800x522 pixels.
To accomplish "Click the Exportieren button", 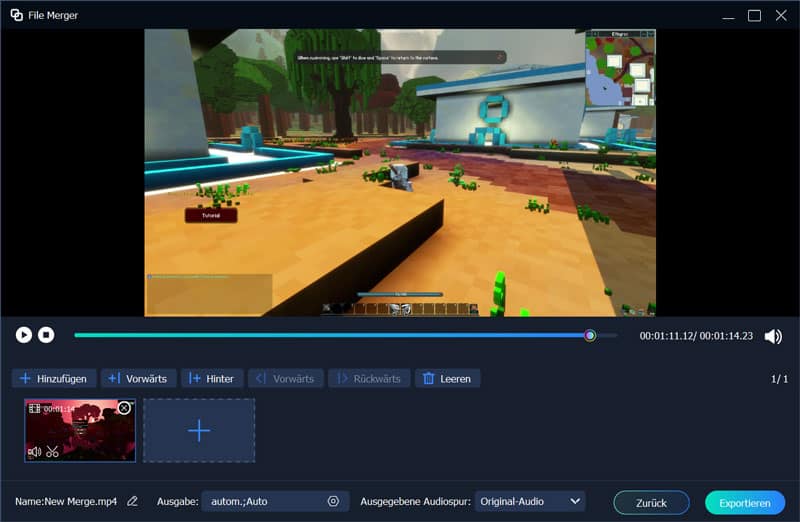I will (x=744, y=502).
